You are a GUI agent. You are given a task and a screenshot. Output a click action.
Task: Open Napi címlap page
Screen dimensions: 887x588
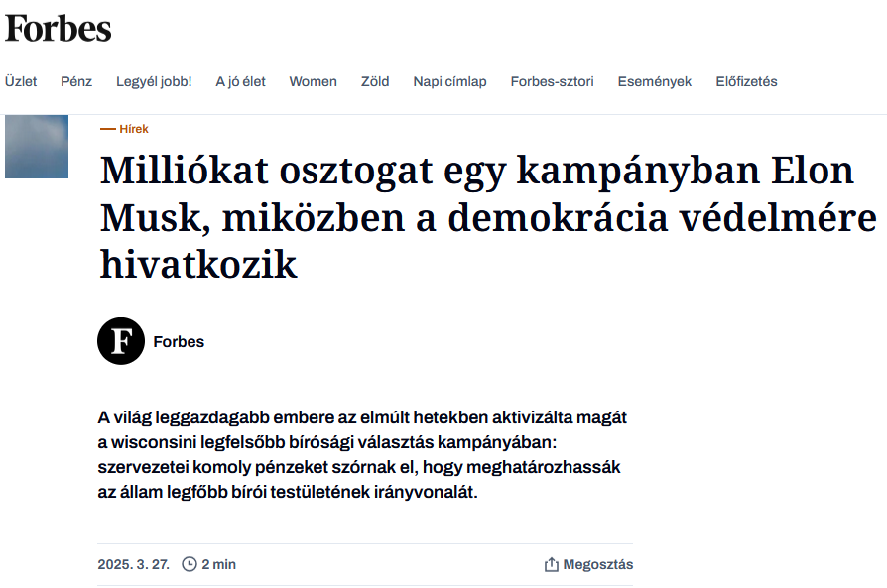[449, 82]
